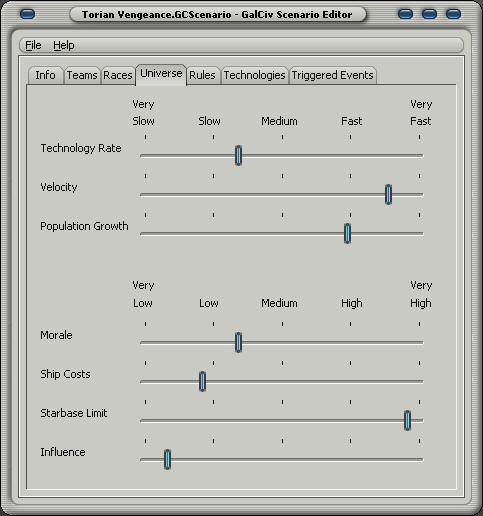Click the Velocity slider handle

click(x=388, y=194)
